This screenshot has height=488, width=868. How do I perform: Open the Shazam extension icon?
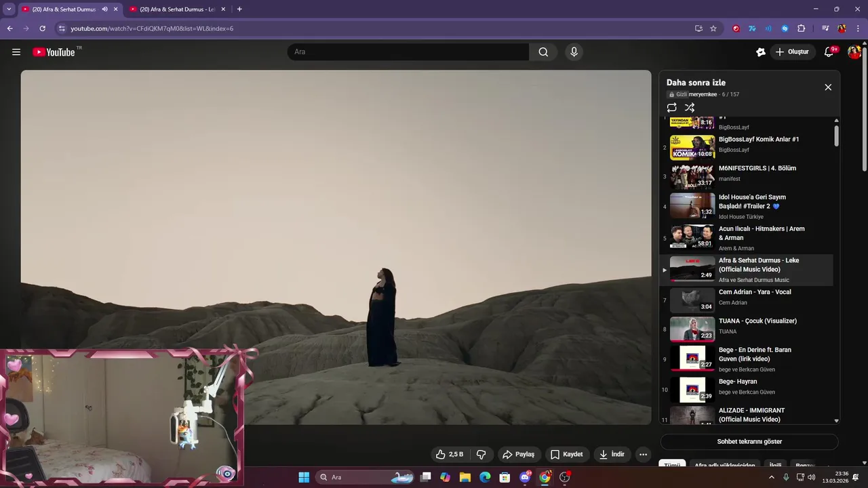[x=785, y=28]
